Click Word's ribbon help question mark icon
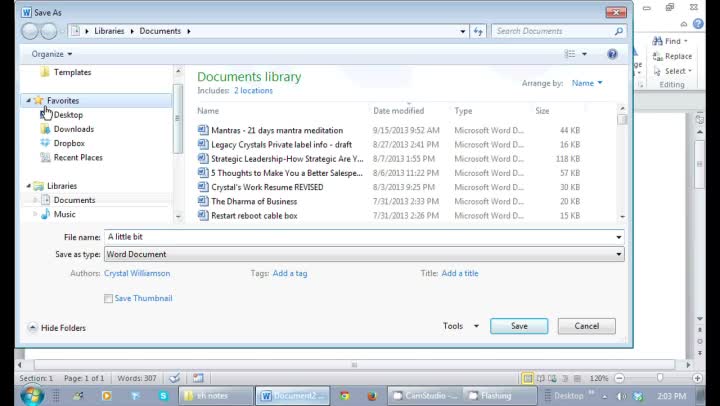The height and width of the screenshot is (406, 720). (698, 24)
